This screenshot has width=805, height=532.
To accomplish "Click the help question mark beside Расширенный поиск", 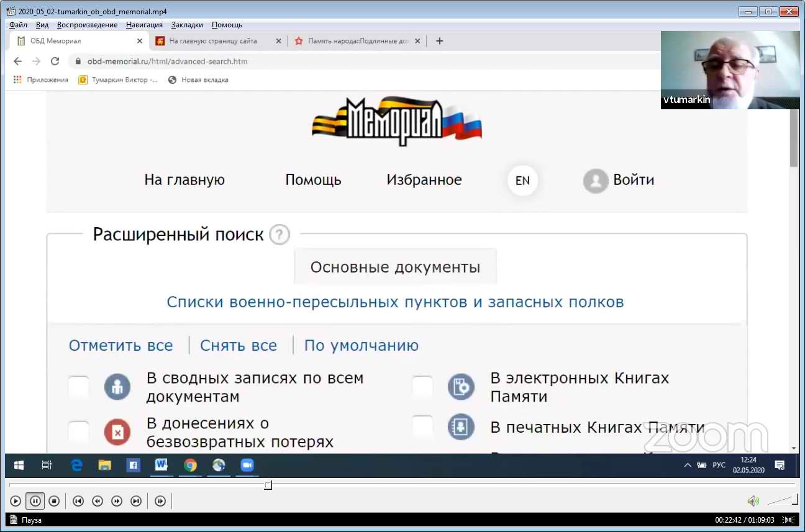I will point(280,235).
